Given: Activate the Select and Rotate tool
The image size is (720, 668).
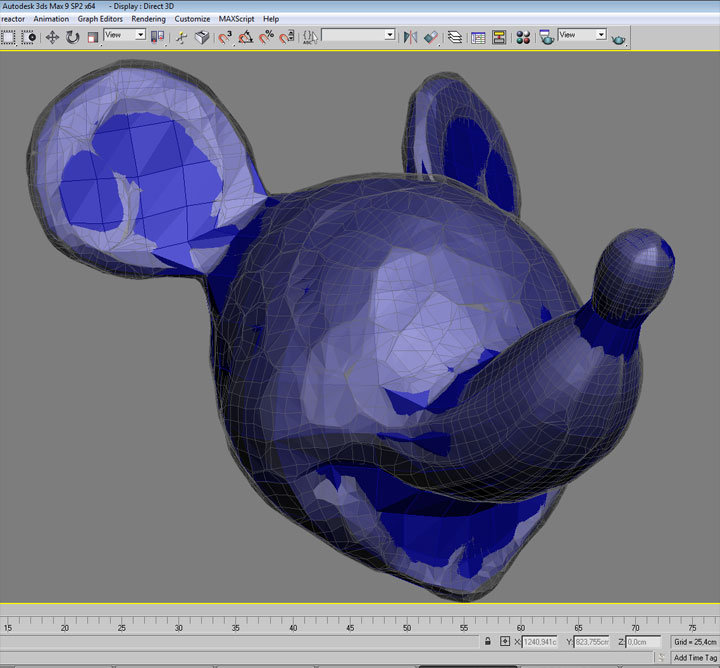Looking at the screenshot, I should click(x=72, y=37).
